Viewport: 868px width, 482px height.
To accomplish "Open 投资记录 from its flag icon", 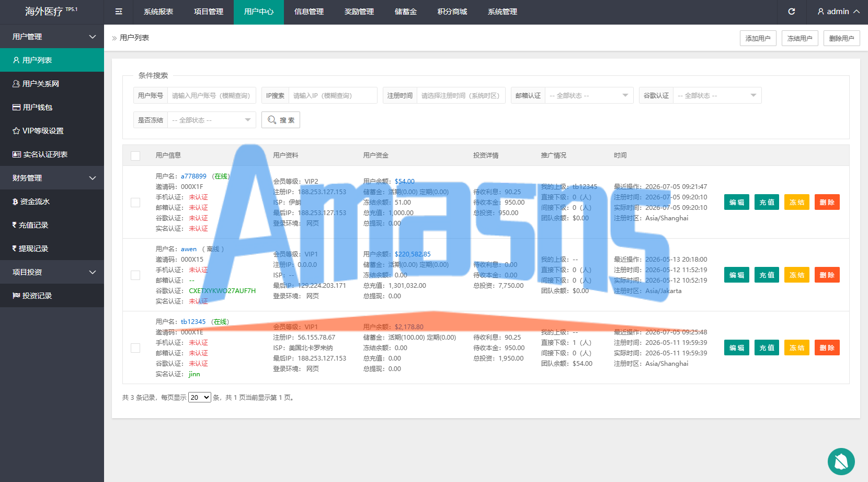I will tap(16, 296).
